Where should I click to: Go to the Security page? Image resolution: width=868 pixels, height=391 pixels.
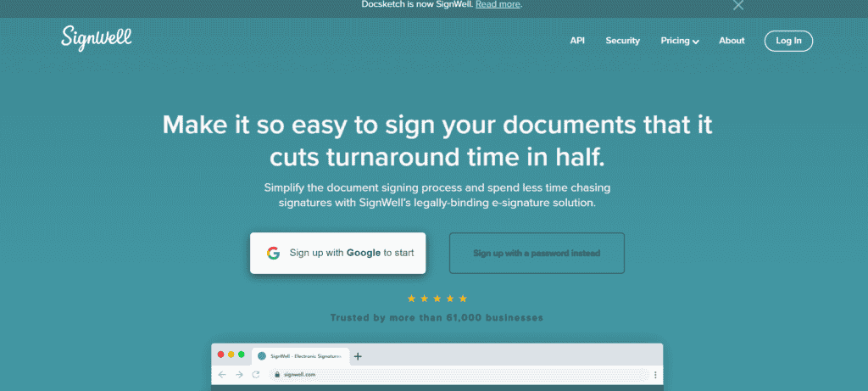click(622, 41)
